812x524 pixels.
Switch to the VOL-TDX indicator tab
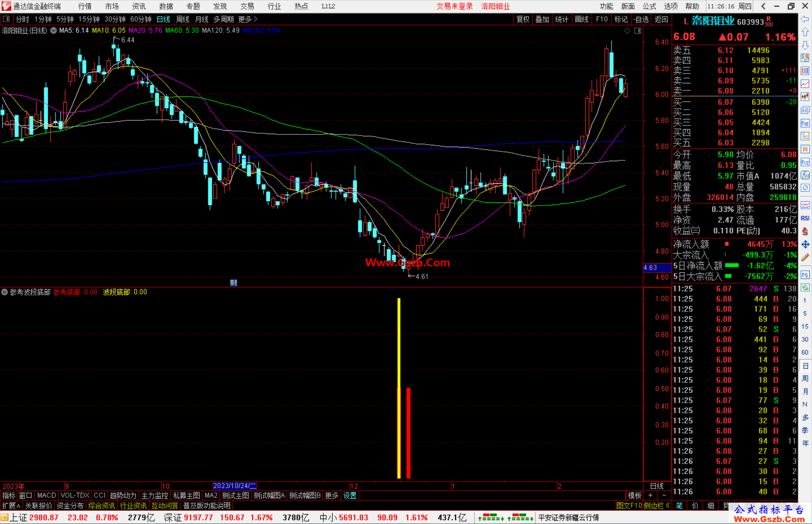point(75,495)
